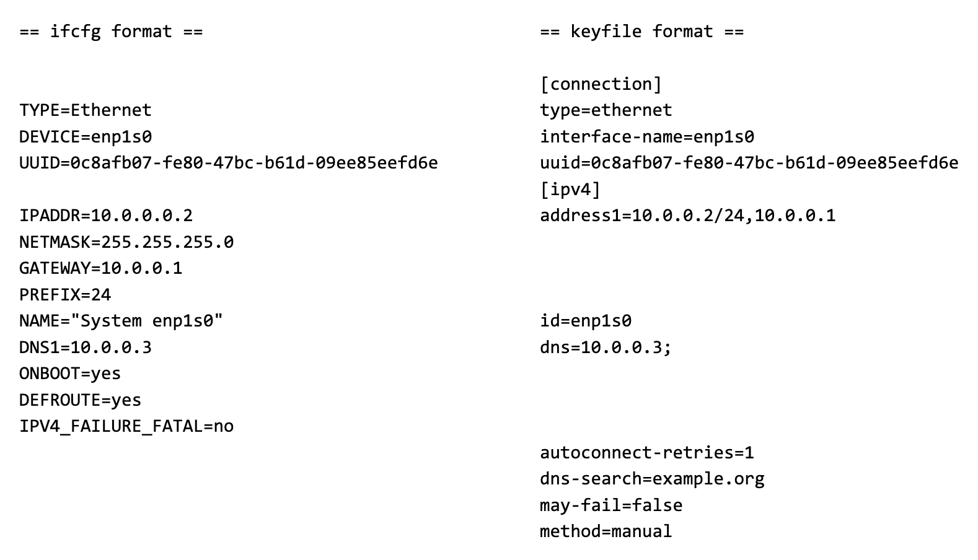
Task: Select the dns-search=example.org line
Action: click(x=652, y=479)
